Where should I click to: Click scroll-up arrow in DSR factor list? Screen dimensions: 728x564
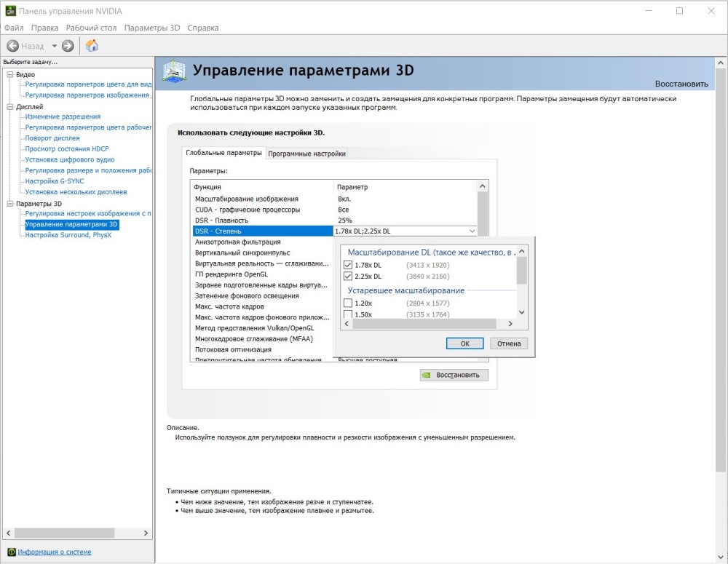[522, 252]
